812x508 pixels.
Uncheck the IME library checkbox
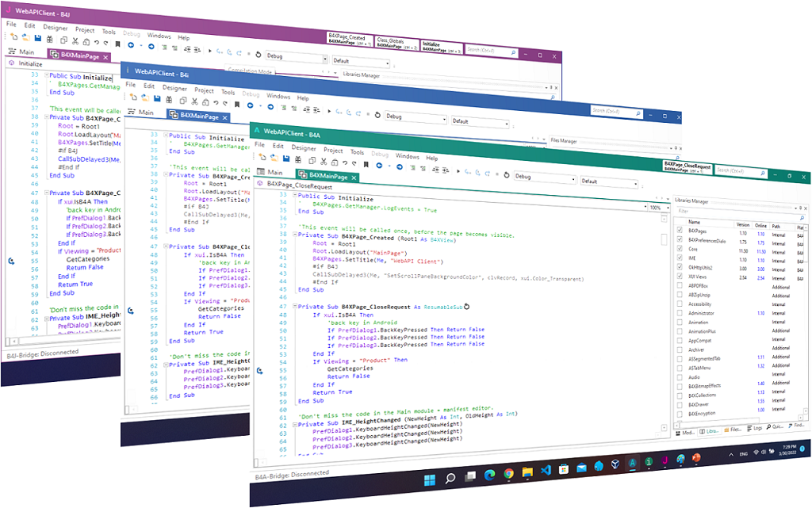680,257
